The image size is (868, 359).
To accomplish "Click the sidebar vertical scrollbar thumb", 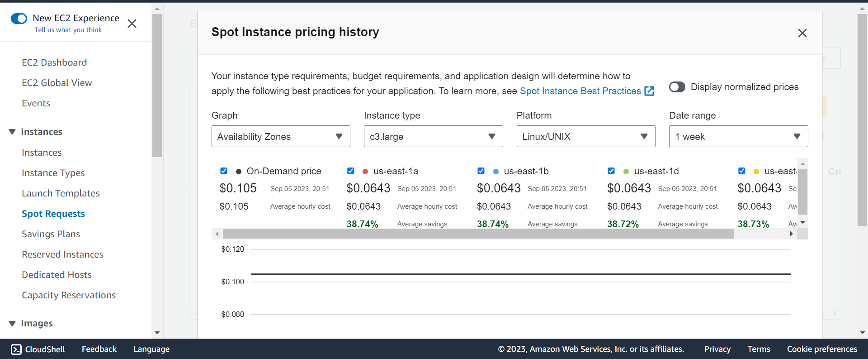I will pyautogui.click(x=157, y=86).
